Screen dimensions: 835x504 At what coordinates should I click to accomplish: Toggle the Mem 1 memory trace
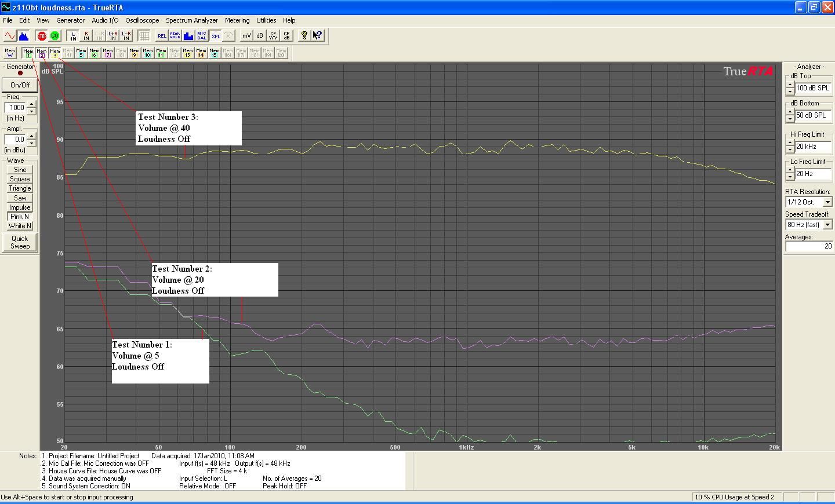click(28, 53)
